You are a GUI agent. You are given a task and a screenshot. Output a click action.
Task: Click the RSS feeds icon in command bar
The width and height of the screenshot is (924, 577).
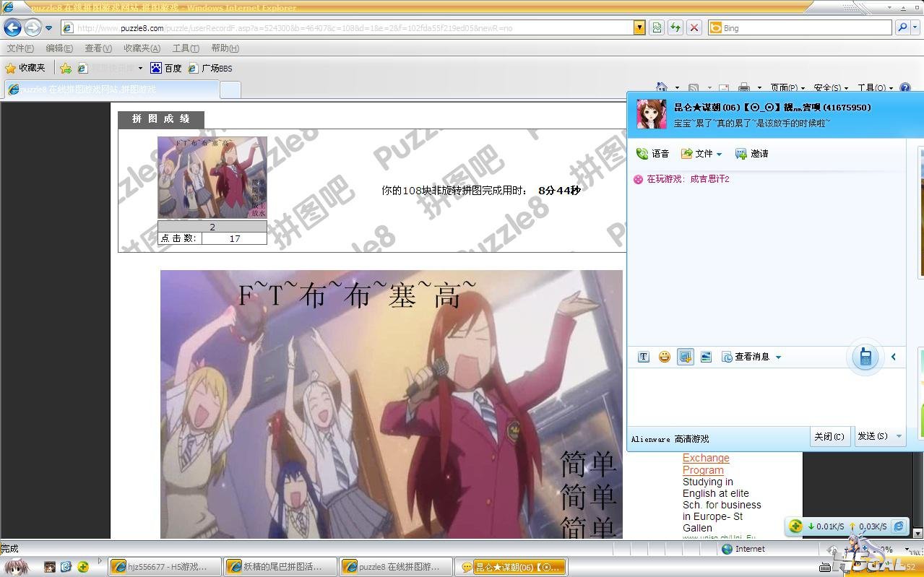coord(694,88)
